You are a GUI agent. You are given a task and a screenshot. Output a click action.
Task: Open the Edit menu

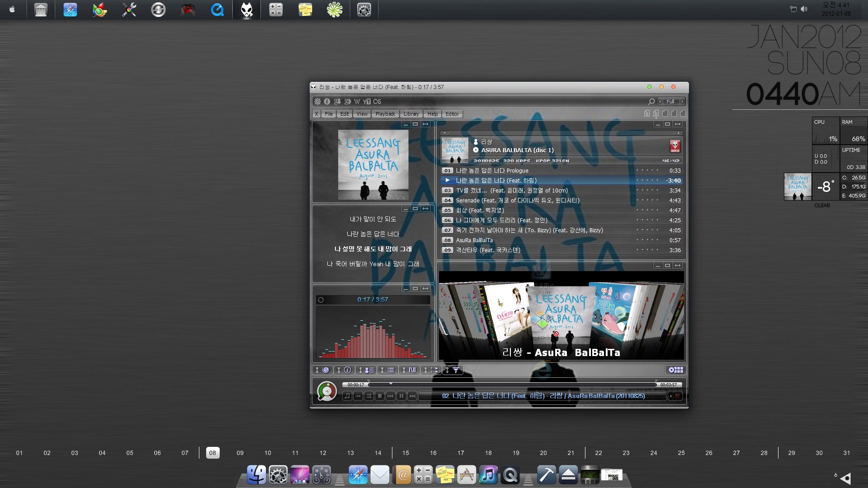tap(344, 114)
